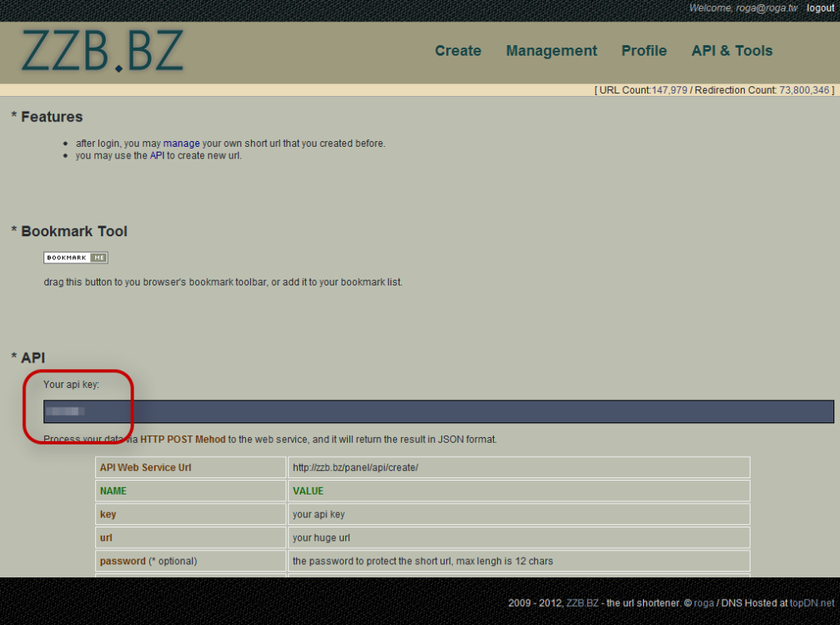
Task: Click the password description max 12 chars cell
Action: pyautogui.click(x=518, y=561)
